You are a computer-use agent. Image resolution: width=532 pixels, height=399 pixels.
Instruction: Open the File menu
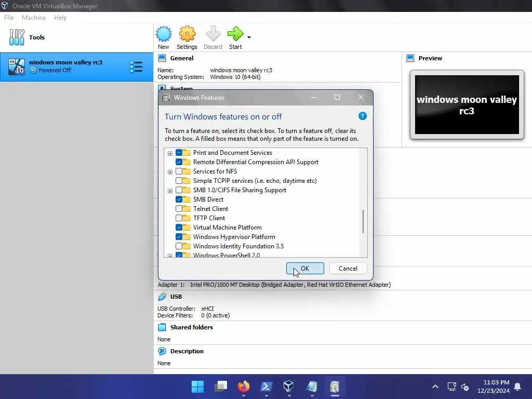(x=9, y=18)
